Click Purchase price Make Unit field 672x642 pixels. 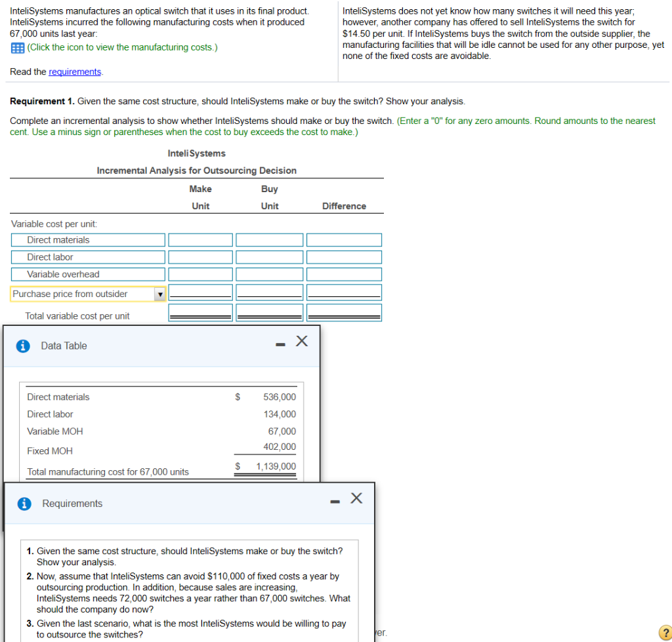[x=201, y=292]
